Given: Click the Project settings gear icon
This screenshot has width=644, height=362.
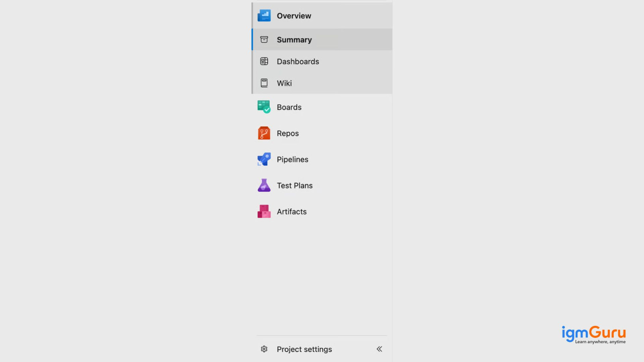Looking at the screenshot, I should pyautogui.click(x=264, y=349).
